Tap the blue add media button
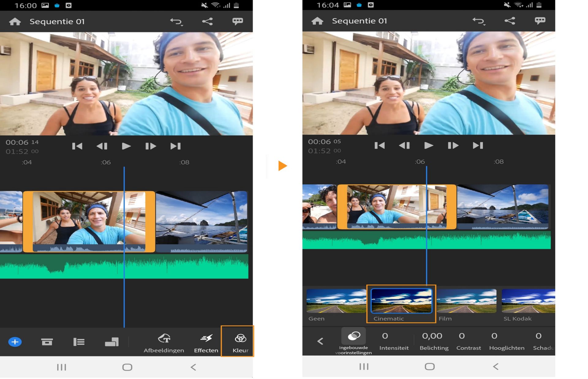 [x=15, y=342]
